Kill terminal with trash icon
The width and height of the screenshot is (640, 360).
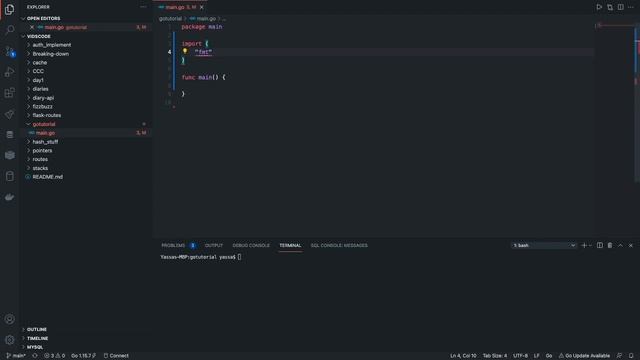point(610,245)
